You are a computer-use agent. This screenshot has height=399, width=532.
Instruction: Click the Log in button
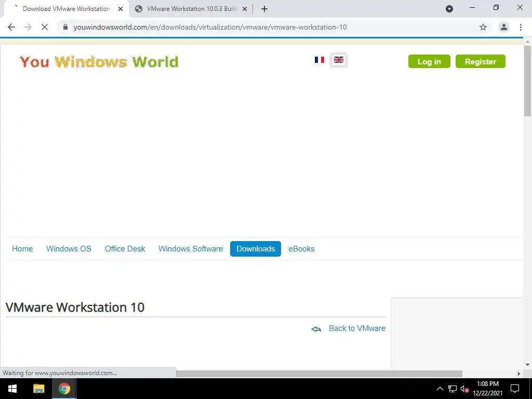pos(429,61)
